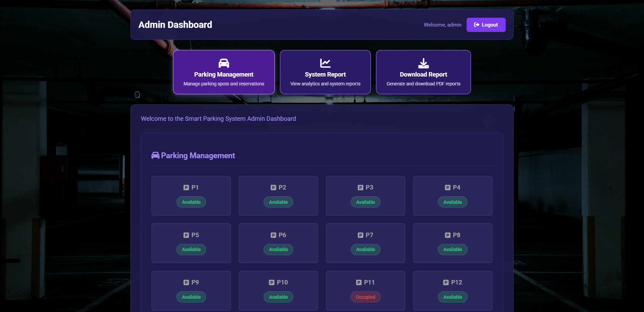The width and height of the screenshot is (644, 312).
Task: Open the Parking Management tab card
Action: coord(224,72)
